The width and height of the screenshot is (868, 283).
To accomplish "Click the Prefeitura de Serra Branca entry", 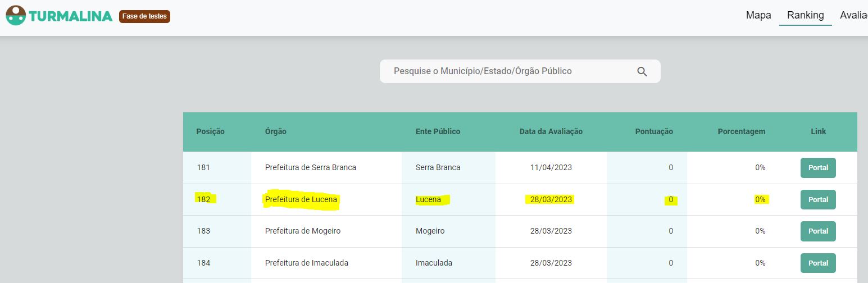I will point(311,167).
